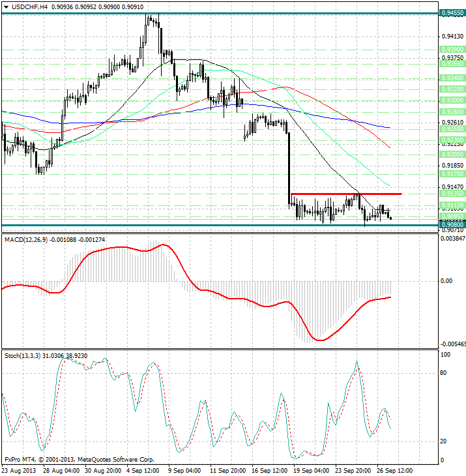Click the 0.91350 green level label
Image resolution: width=466 pixels, height=476 pixels.
pyautogui.click(x=452, y=194)
